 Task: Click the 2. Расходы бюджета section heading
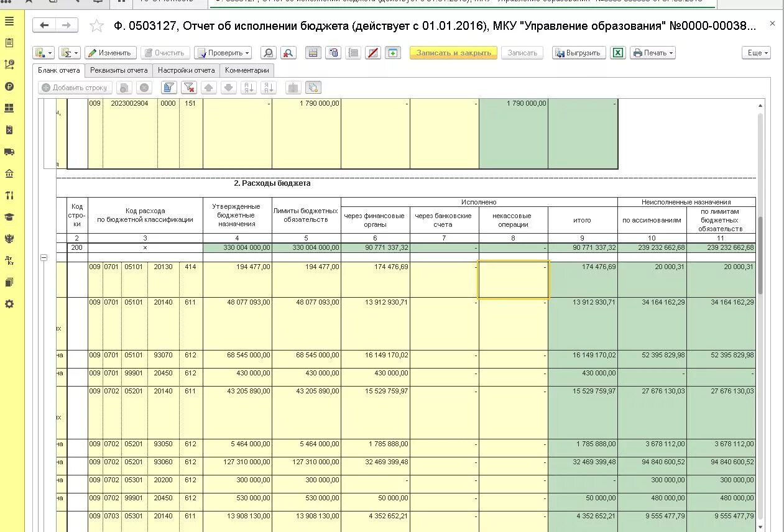(272, 183)
